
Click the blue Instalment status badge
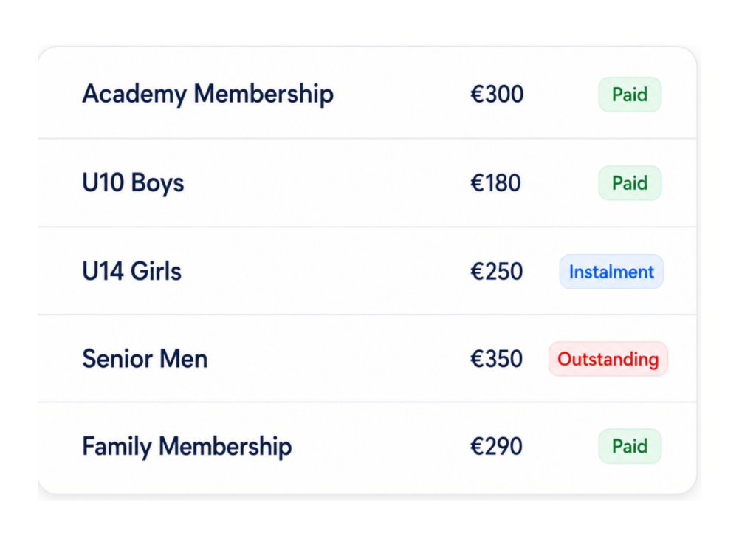click(x=611, y=272)
